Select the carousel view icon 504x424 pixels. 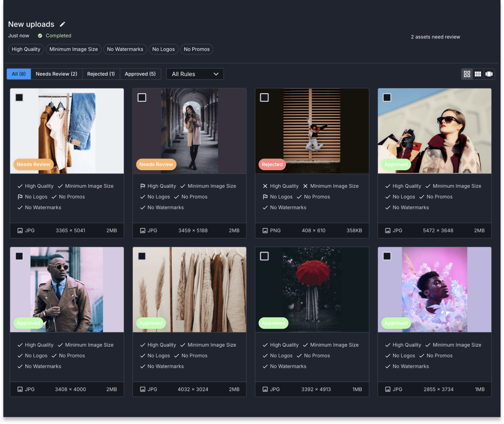(489, 74)
